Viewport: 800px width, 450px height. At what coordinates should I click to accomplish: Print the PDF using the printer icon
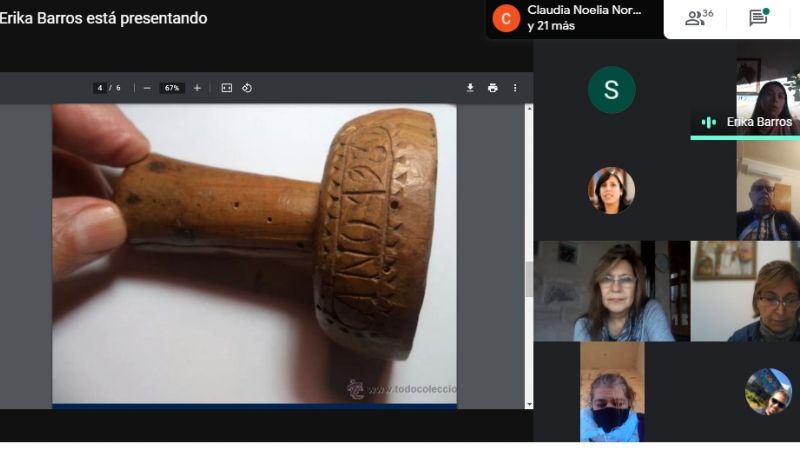click(492, 88)
